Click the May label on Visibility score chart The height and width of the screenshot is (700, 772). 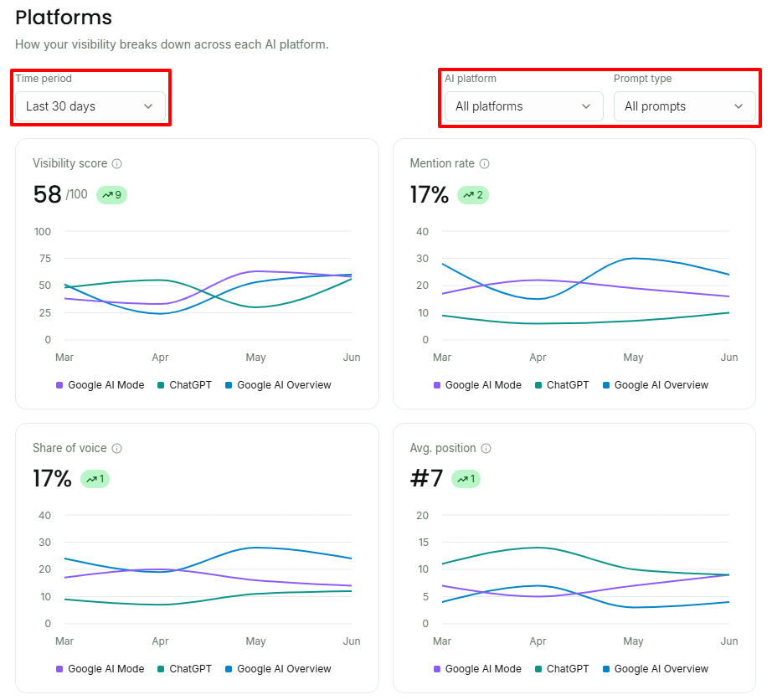click(255, 358)
